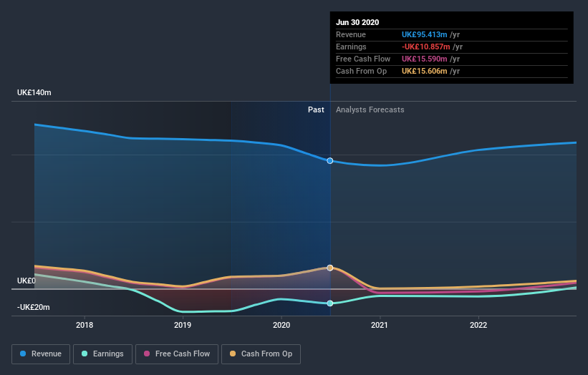Image resolution: width=588 pixels, height=375 pixels.
Task: Click the 2022 x-axis label
Action: (478, 325)
